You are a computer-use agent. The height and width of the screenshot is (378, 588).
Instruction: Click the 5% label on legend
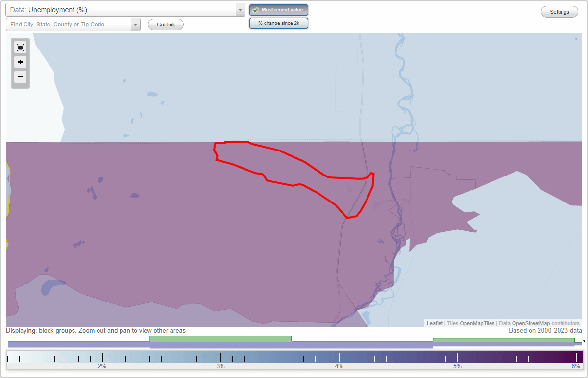coord(457,366)
